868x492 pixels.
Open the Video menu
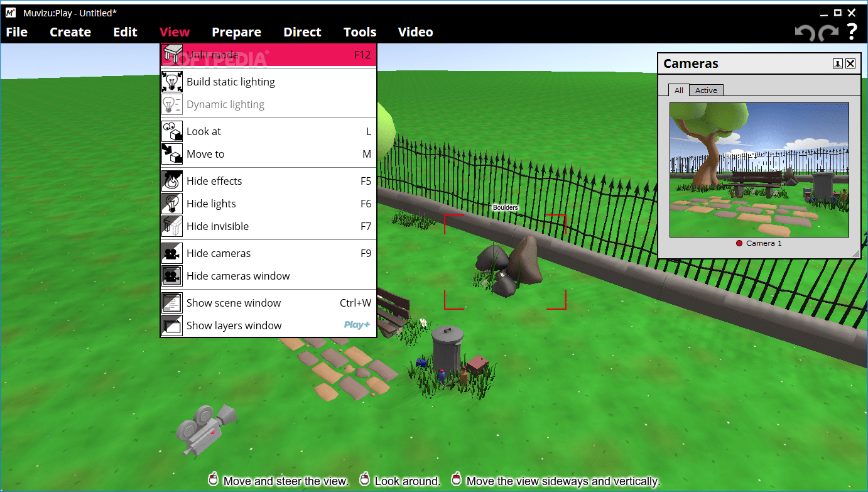(416, 32)
